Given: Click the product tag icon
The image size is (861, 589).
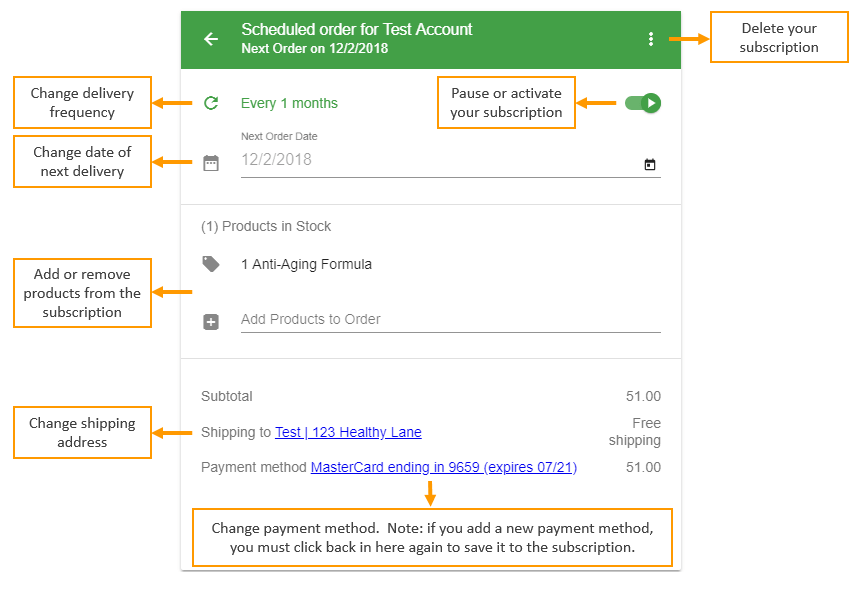Looking at the screenshot, I should click(x=211, y=264).
